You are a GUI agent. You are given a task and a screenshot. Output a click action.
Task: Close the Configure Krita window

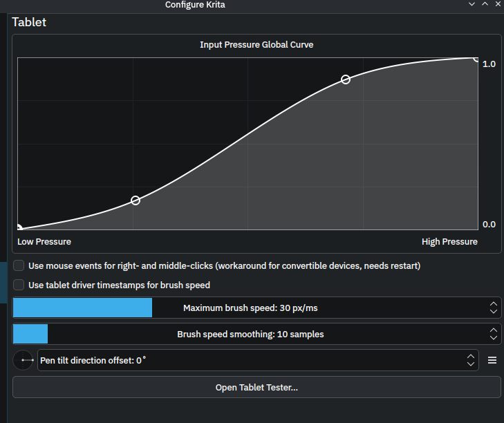pyautogui.click(x=498, y=4)
